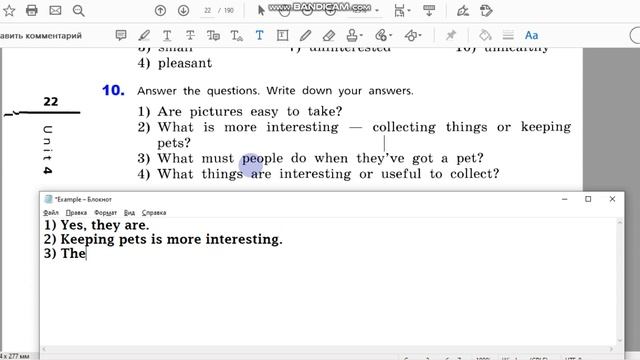Click Notepad horizontal scrollbar left arrow
Image resolution: width=640 pixels, height=360 pixels.
click(44, 349)
